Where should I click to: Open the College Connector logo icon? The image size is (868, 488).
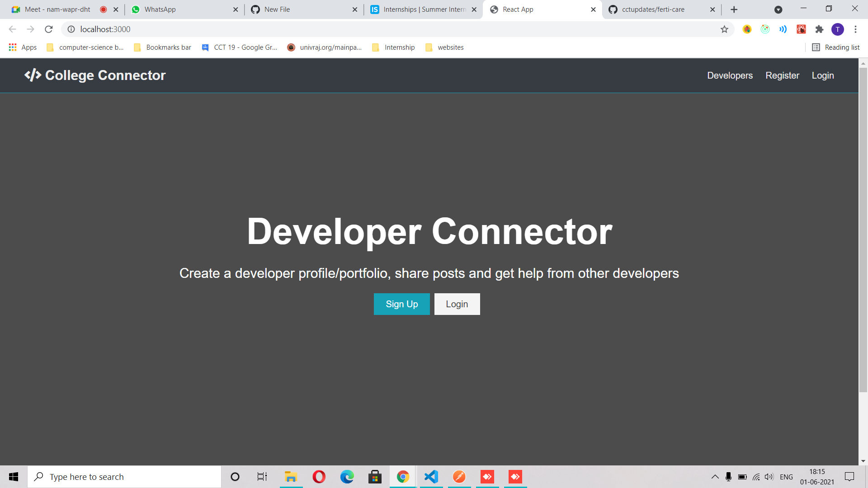[33, 75]
